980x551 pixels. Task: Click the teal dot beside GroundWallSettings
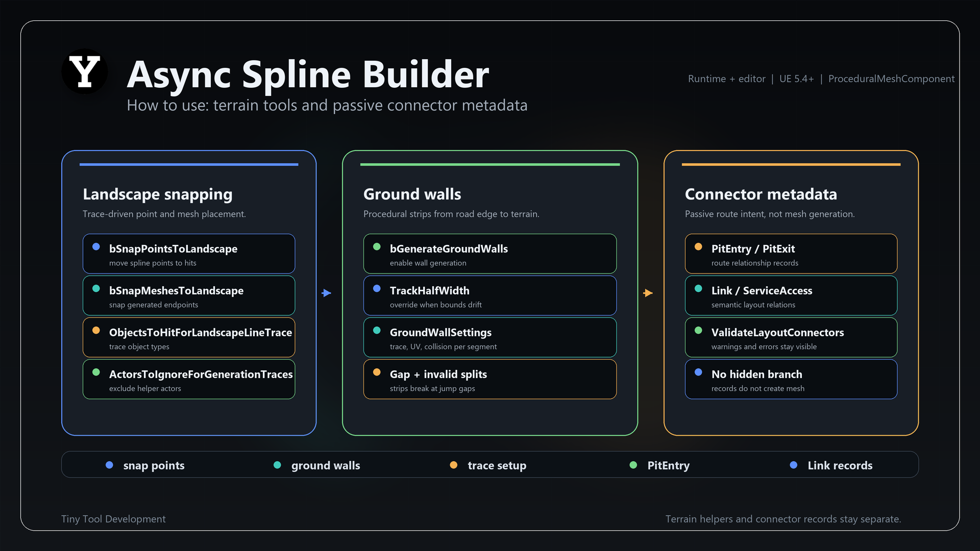click(377, 330)
